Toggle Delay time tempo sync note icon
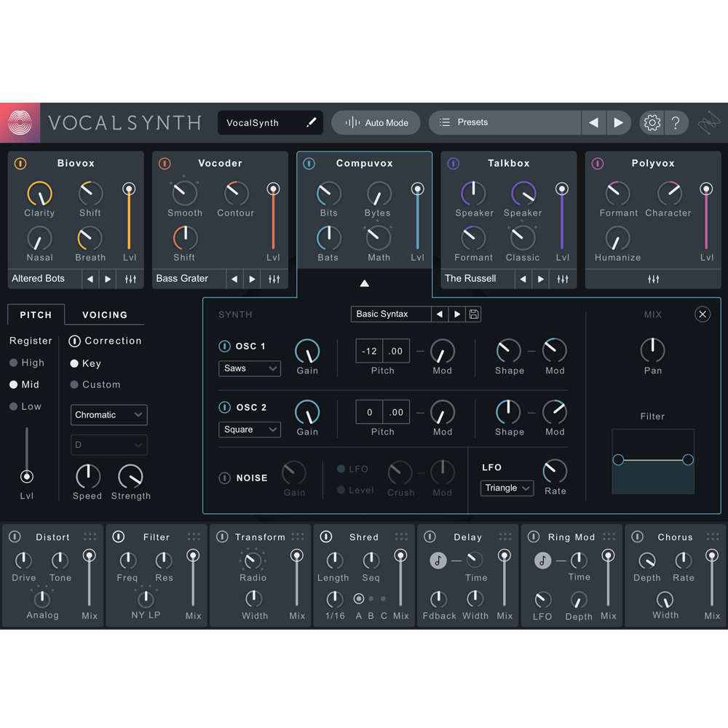 point(438,561)
